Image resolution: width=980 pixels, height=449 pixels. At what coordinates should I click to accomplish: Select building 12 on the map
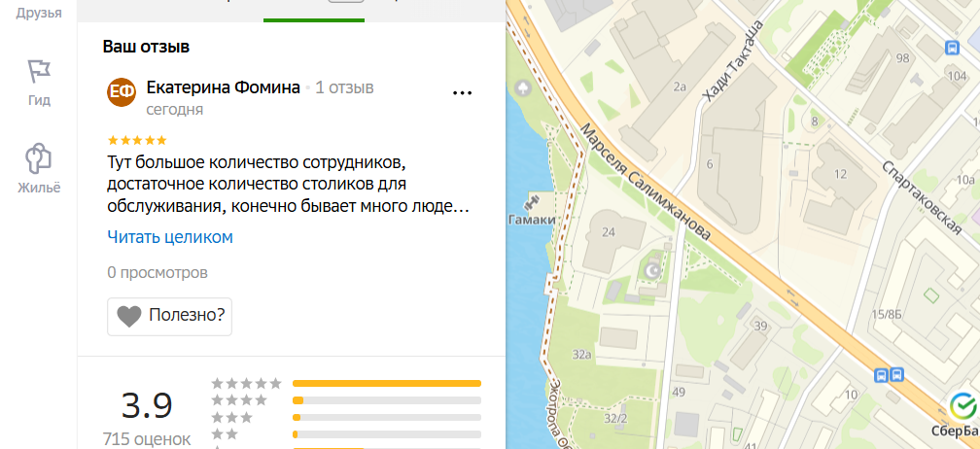pyautogui.click(x=840, y=174)
